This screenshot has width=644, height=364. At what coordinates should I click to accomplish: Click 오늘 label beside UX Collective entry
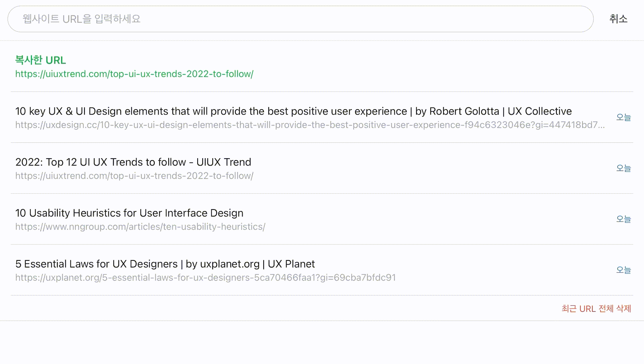click(623, 117)
